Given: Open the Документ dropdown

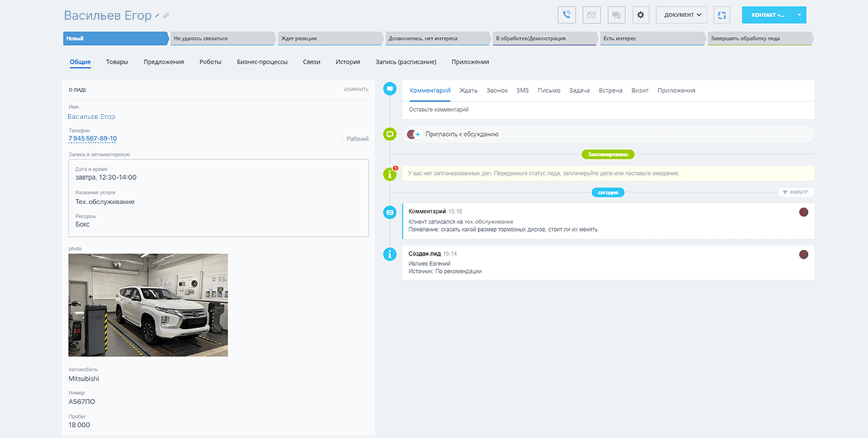Looking at the screenshot, I should click(681, 15).
